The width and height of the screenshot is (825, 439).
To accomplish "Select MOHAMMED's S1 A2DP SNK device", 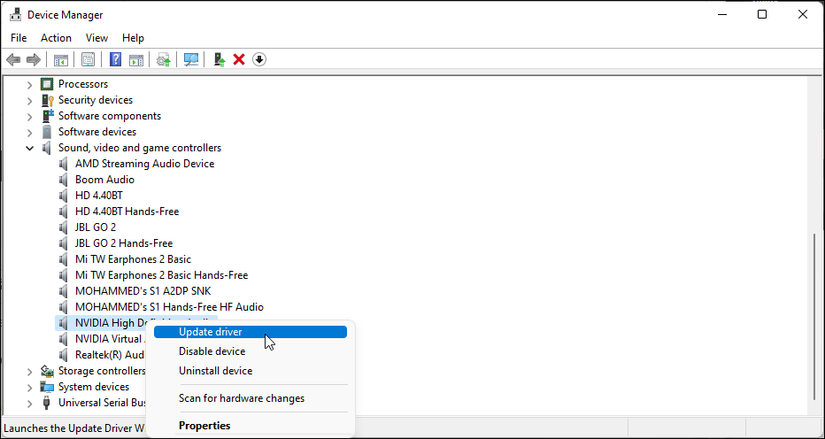I will (x=143, y=291).
